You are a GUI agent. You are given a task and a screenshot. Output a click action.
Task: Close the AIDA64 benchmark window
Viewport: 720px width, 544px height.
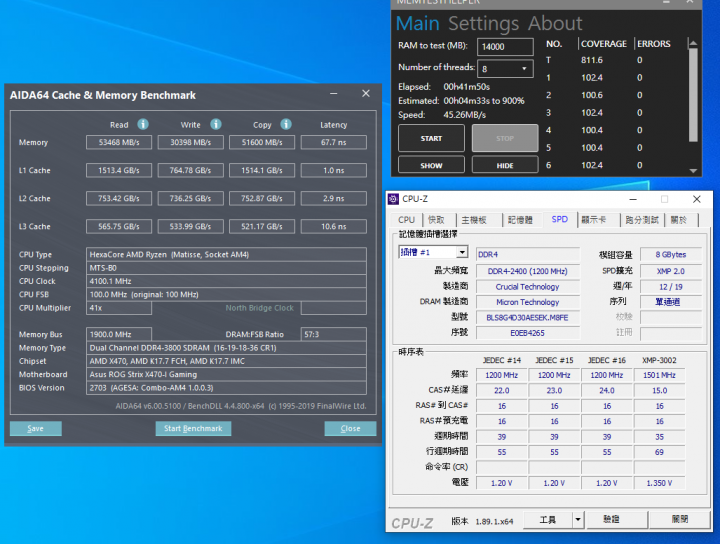pyautogui.click(x=366, y=94)
